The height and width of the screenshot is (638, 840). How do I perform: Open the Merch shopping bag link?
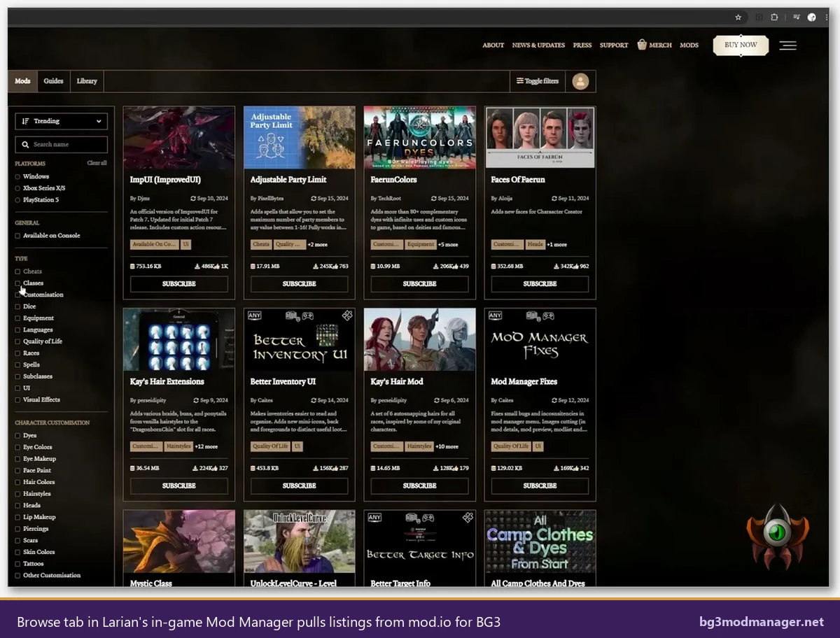654,45
